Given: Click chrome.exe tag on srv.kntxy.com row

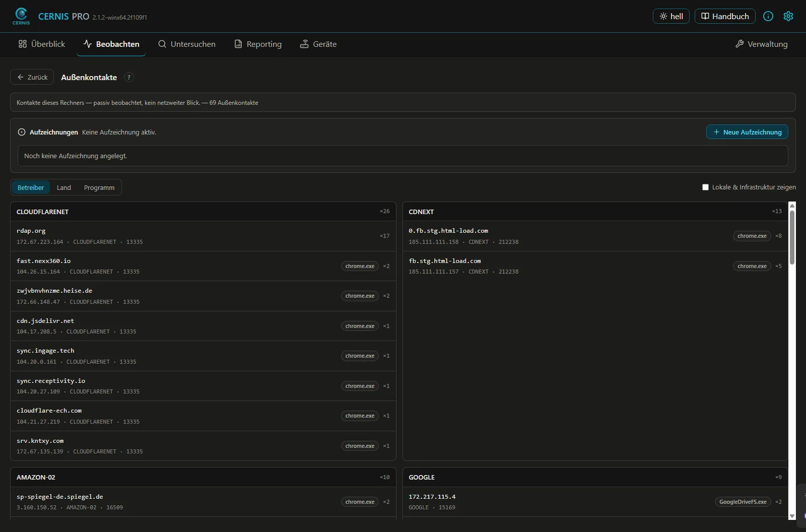Looking at the screenshot, I should click(x=360, y=446).
